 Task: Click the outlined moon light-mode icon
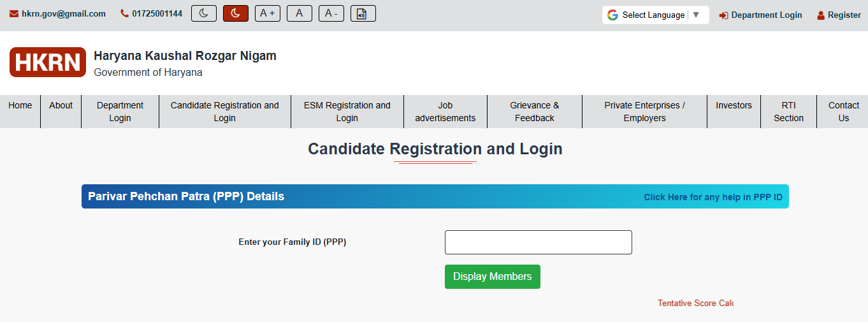204,13
